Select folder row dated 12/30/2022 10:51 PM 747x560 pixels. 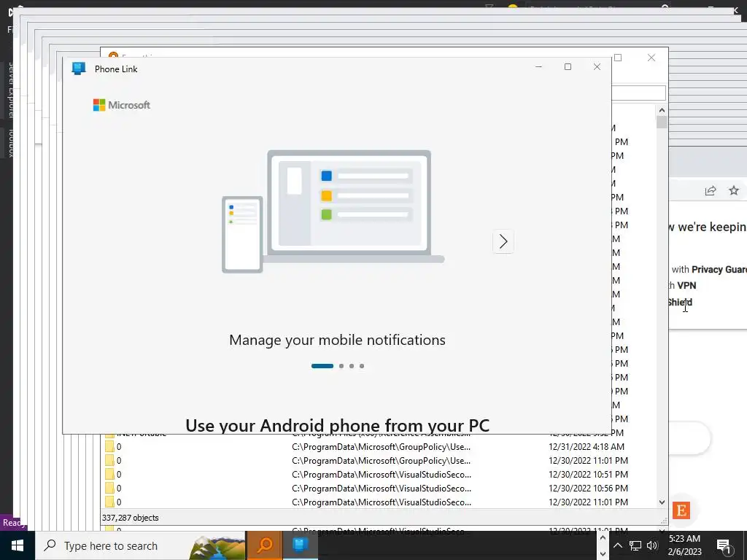coord(379,474)
